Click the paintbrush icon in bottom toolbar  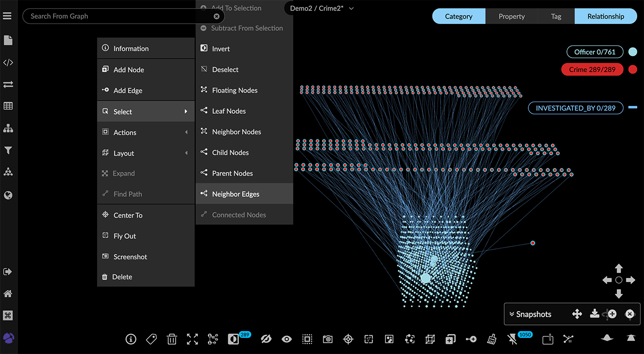tap(491, 339)
